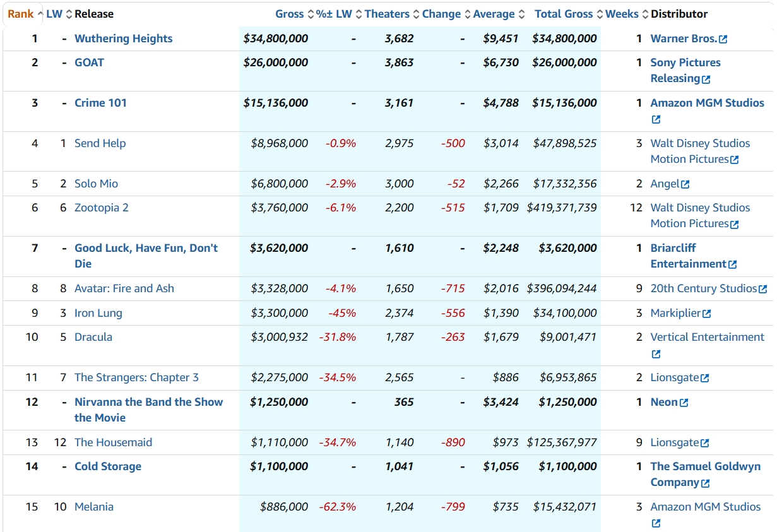This screenshot has height=532, width=777.
Task: Open the Wuthering Heights release page
Action: pyautogui.click(x=123, y=38)
